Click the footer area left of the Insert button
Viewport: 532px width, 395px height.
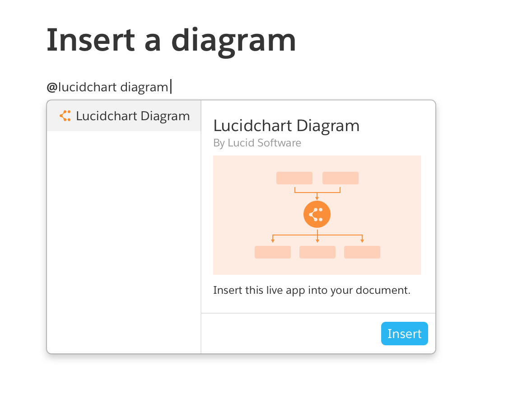click(x=289, y=334)
